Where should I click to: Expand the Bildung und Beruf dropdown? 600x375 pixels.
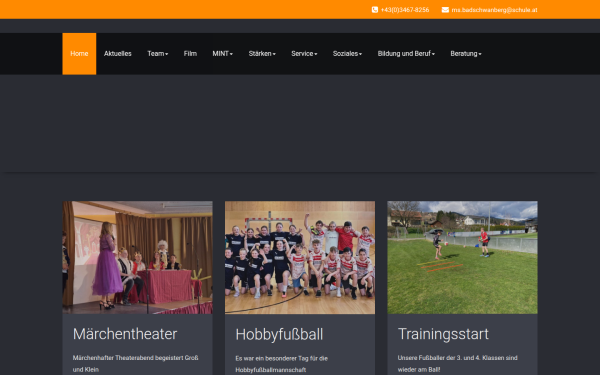click(x=406, y=54)
